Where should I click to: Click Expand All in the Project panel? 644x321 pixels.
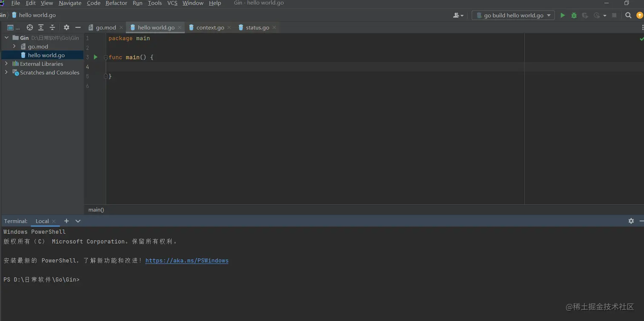click(x=41, y=27)
